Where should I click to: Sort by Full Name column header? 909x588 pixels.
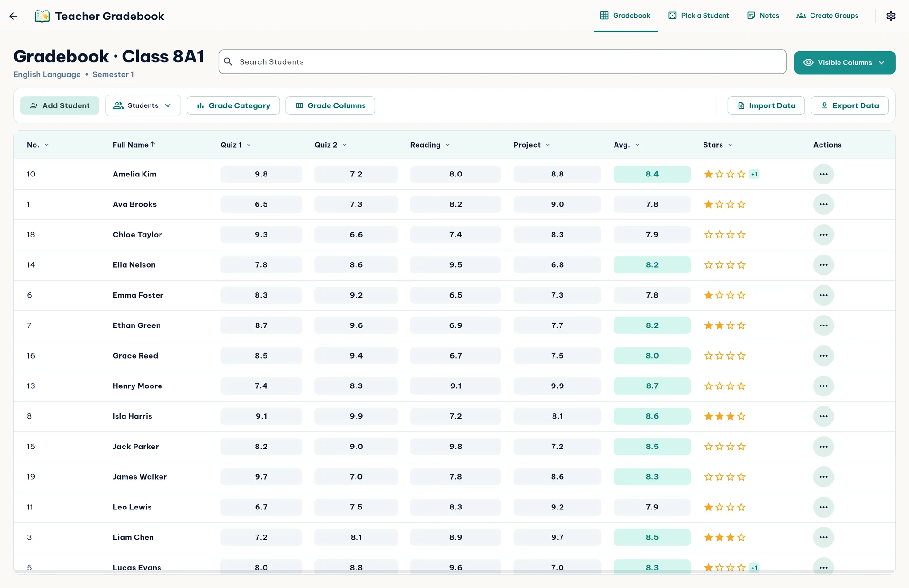point(134,145)
